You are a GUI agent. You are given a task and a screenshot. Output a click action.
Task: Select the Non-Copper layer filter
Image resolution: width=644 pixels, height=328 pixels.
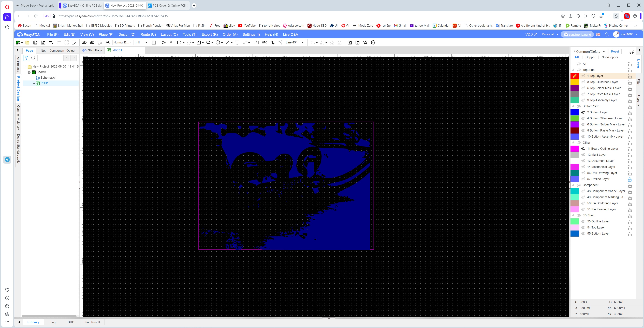point(610,57)
